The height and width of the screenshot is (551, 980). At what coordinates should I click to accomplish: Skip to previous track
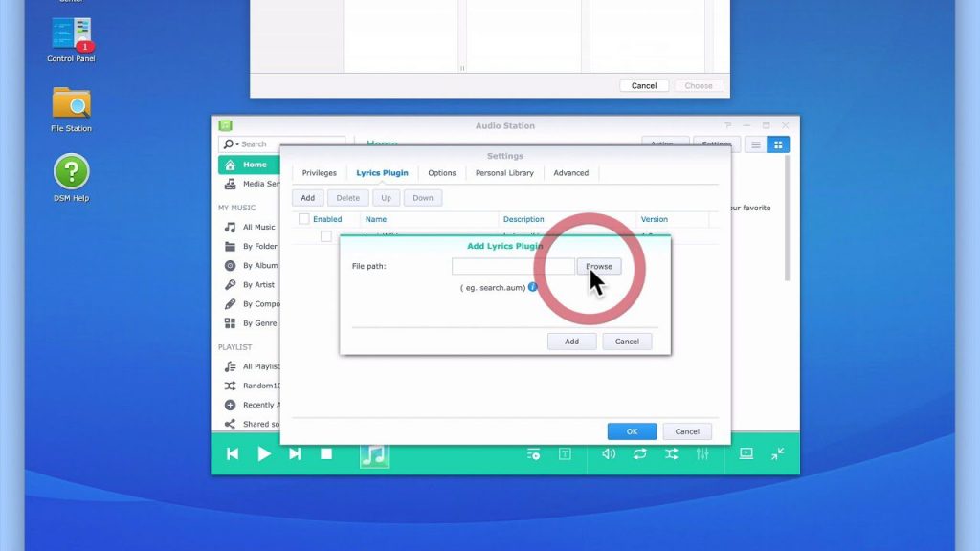click(233, 454)
